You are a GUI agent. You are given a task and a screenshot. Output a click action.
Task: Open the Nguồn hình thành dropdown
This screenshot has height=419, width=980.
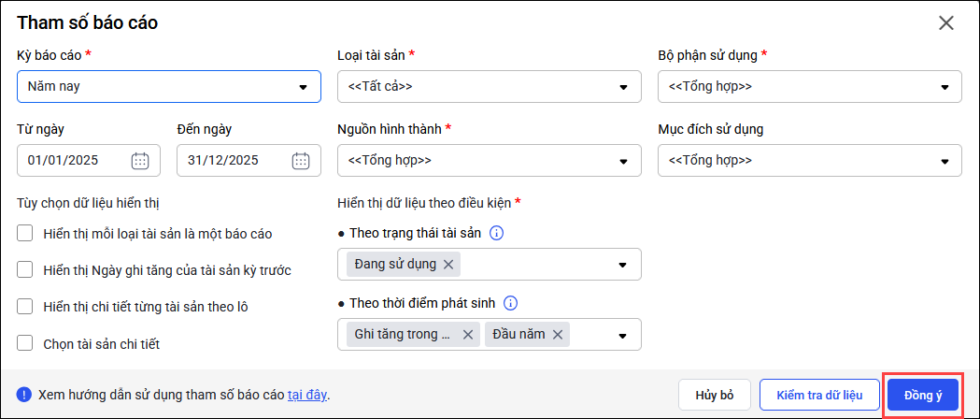[623, 160]
